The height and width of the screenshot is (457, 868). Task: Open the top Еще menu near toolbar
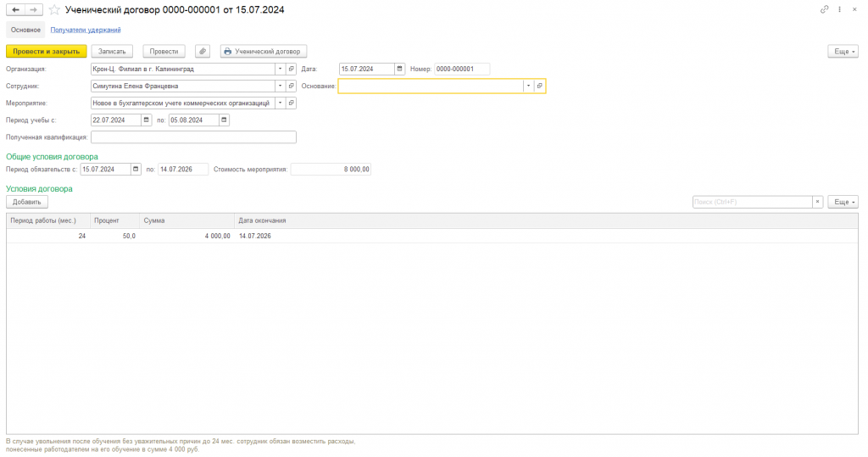[843, 52]
